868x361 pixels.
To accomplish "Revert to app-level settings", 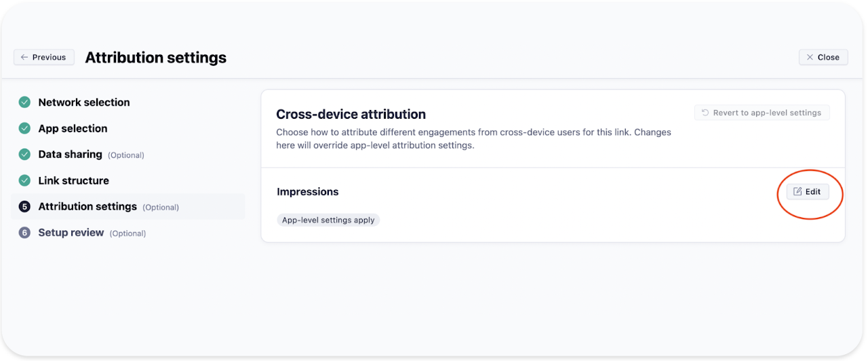I will pos(762,113).
